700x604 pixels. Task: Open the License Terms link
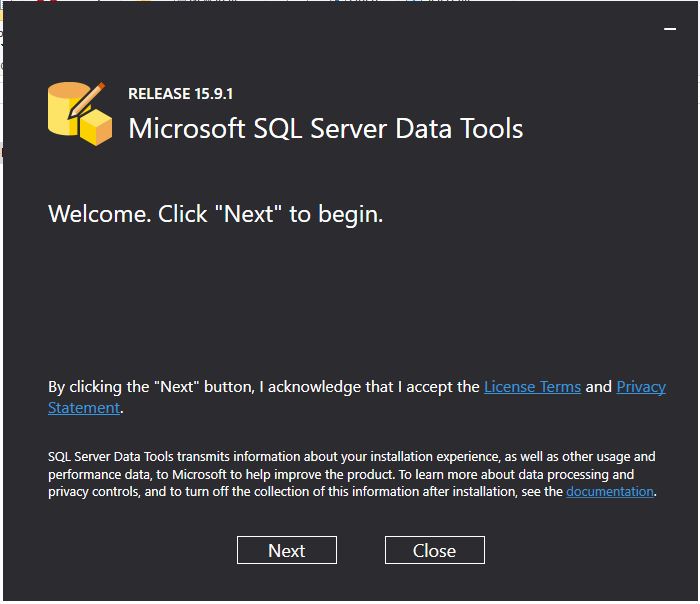[532, 387]
